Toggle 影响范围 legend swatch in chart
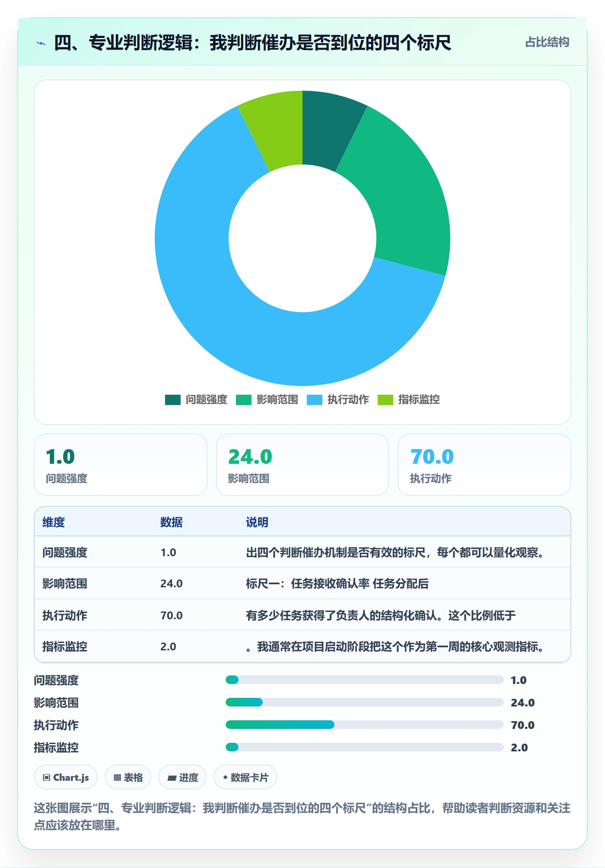The height and width of the screenshot is (868, 605). tap(244, 400)
